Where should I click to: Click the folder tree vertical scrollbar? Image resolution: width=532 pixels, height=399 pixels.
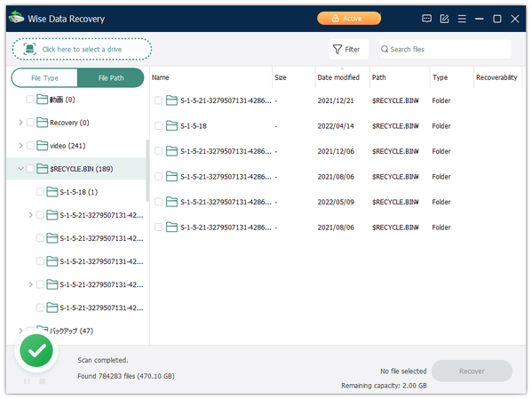coord(147,171)
